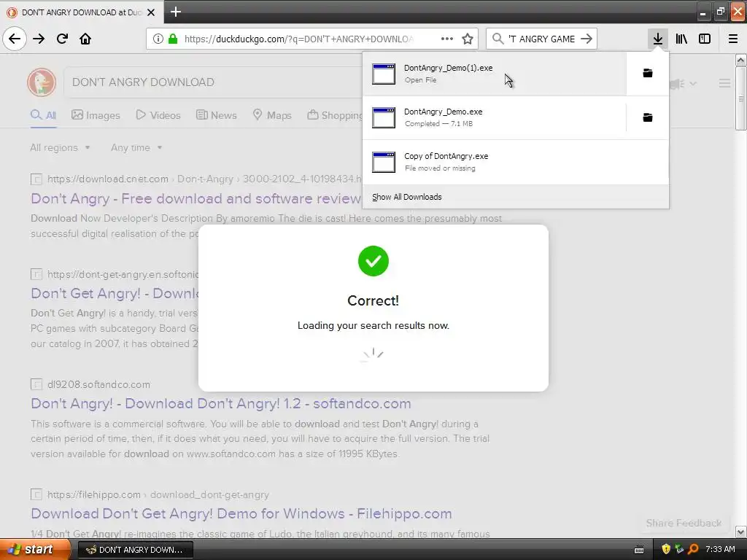
Task: Open the Library toolbar icon
Action: (681, 39)
